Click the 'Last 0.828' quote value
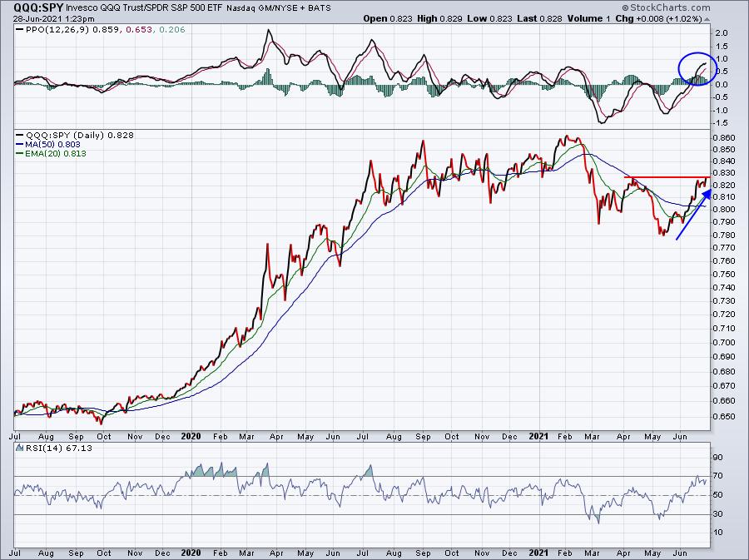 (539, 18)
